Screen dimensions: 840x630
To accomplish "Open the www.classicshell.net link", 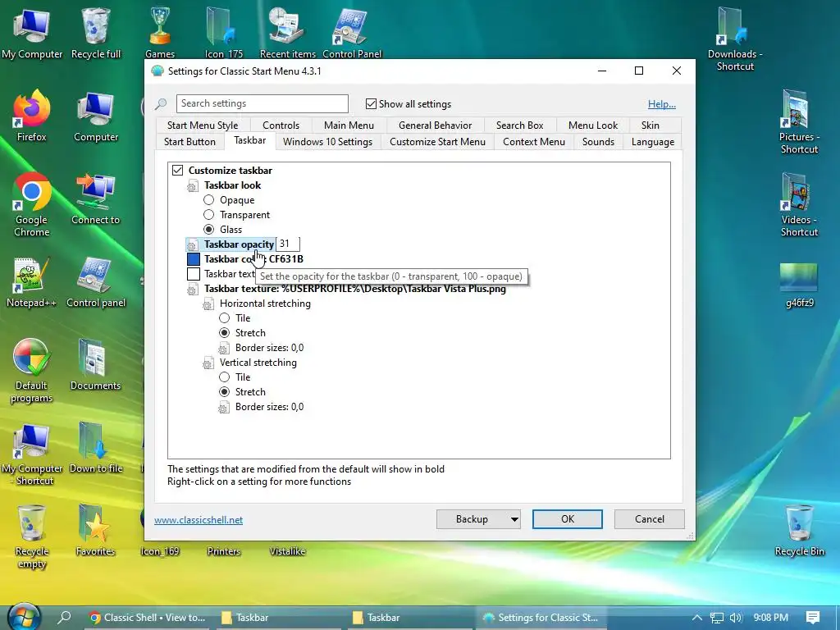I will coord(199,520).
